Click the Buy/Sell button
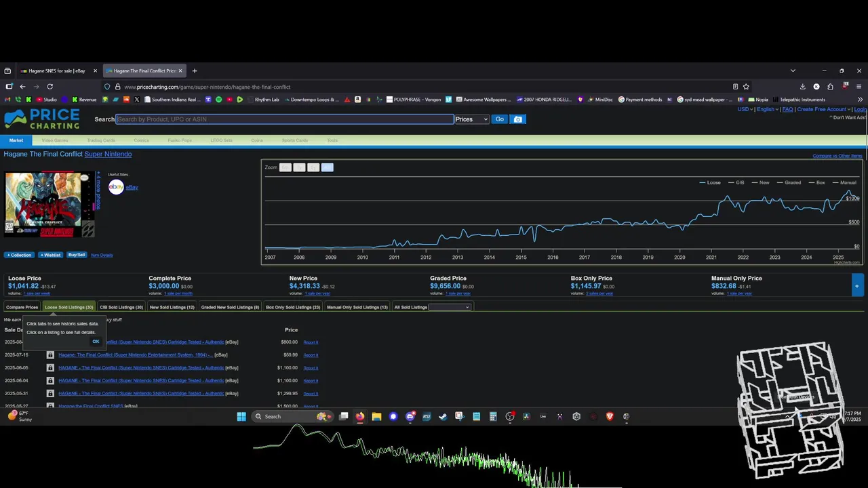The height and width of the screenshot is (488, 868). (x=76, y=255)
